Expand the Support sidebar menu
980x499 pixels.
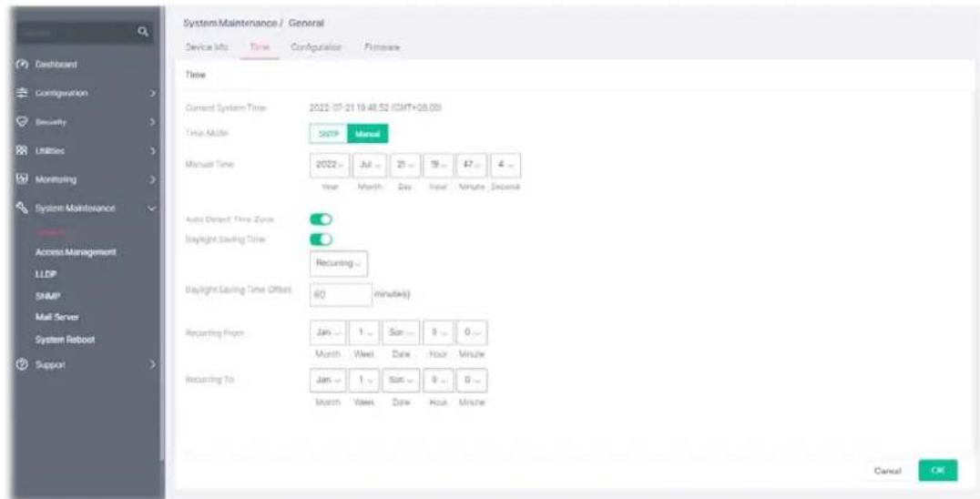(x=152, y=362)
